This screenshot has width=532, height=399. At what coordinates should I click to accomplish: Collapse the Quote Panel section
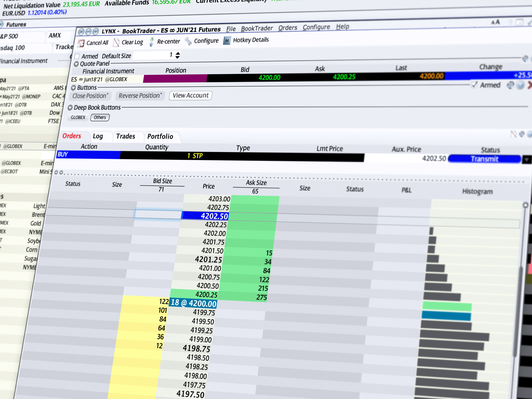(76, 64)
